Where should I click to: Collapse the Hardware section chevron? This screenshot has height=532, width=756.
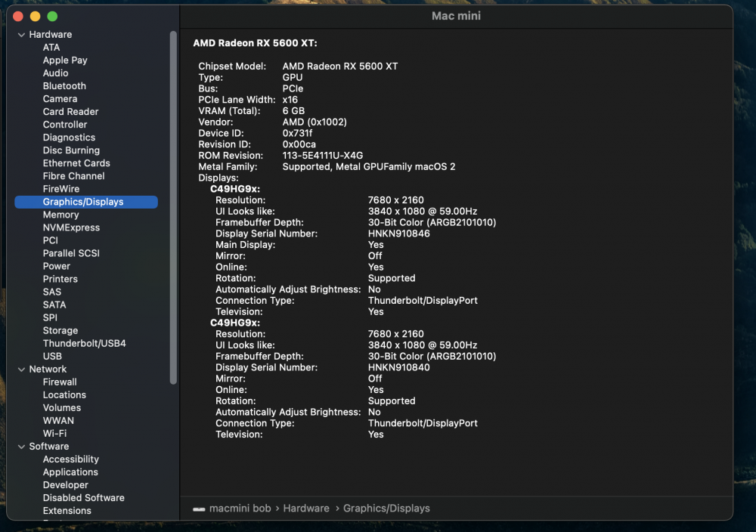21,35
